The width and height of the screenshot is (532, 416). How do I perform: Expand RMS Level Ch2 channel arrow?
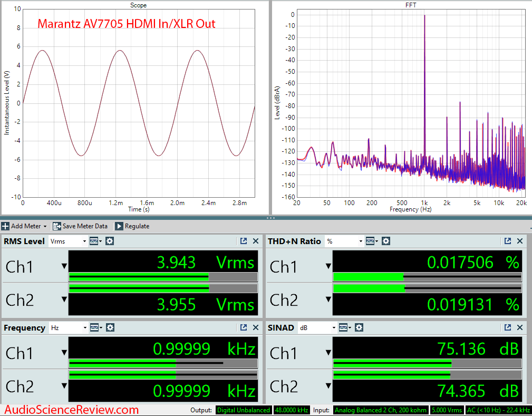pos(64,299)
